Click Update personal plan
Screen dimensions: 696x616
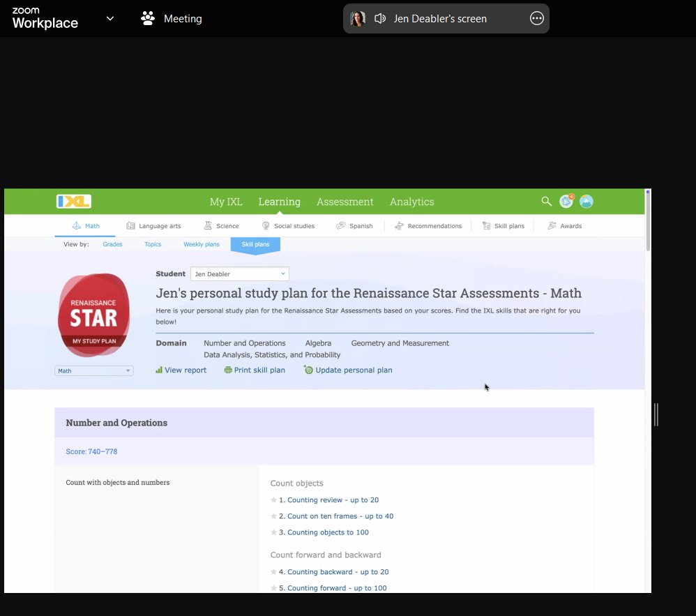354,370
